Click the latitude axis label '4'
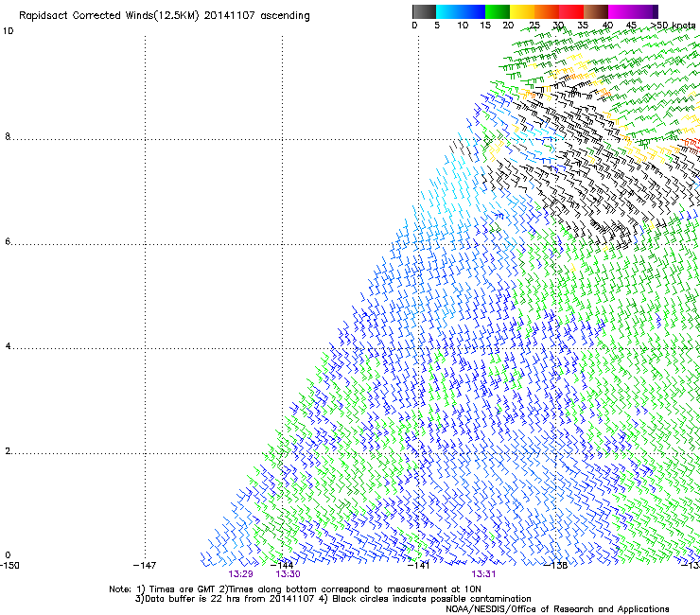The height and width of the screenshot is (615, 700). pyautogui.click(x=8, y=346)
